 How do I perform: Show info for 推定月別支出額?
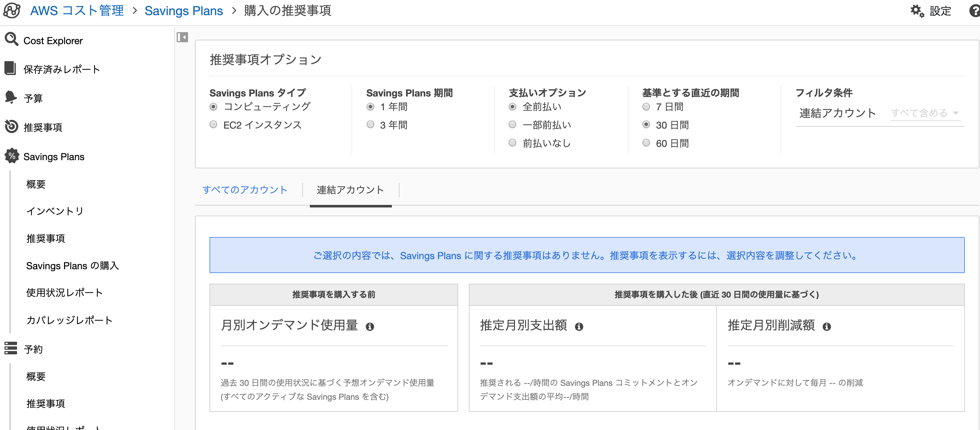(579, 327)
